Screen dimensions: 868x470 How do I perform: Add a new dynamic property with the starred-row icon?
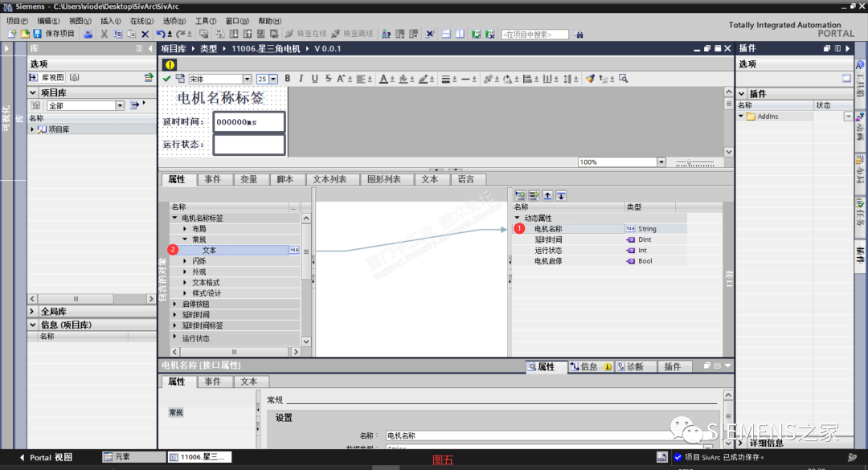point(522,195)
